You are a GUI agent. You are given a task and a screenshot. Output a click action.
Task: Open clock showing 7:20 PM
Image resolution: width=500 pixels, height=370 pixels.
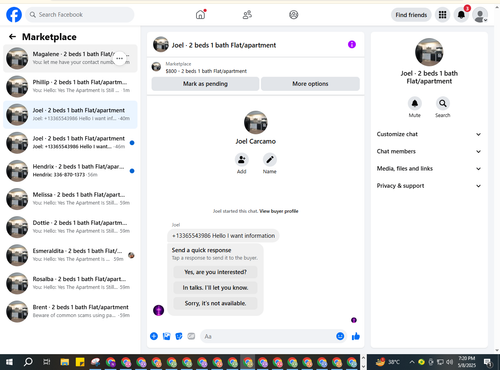pos(467,362)
